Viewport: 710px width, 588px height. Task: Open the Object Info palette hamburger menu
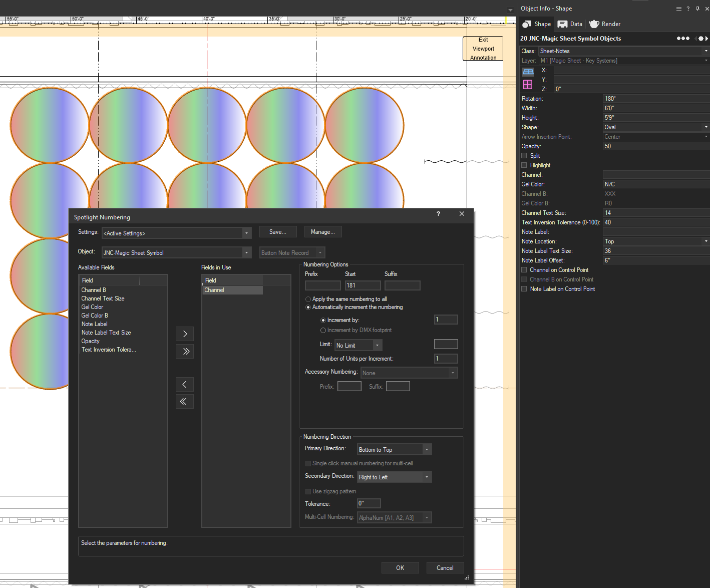(x=678, y=9)
